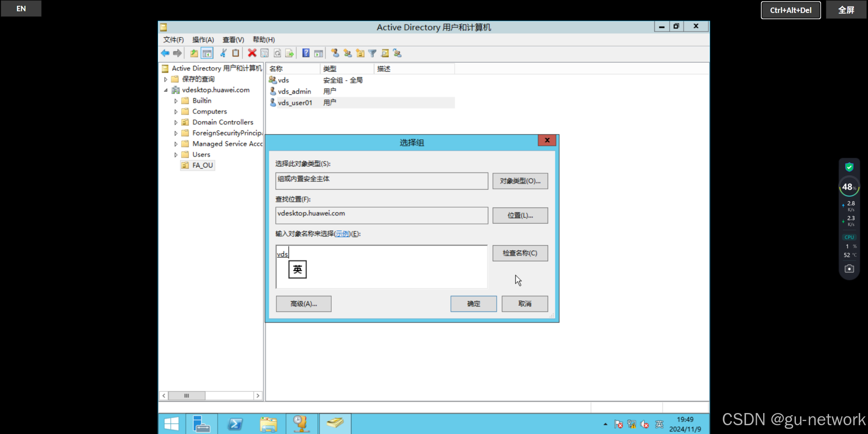Collapse the vdesktop.huawei.com domain node
868x434 pixels.
166,90
